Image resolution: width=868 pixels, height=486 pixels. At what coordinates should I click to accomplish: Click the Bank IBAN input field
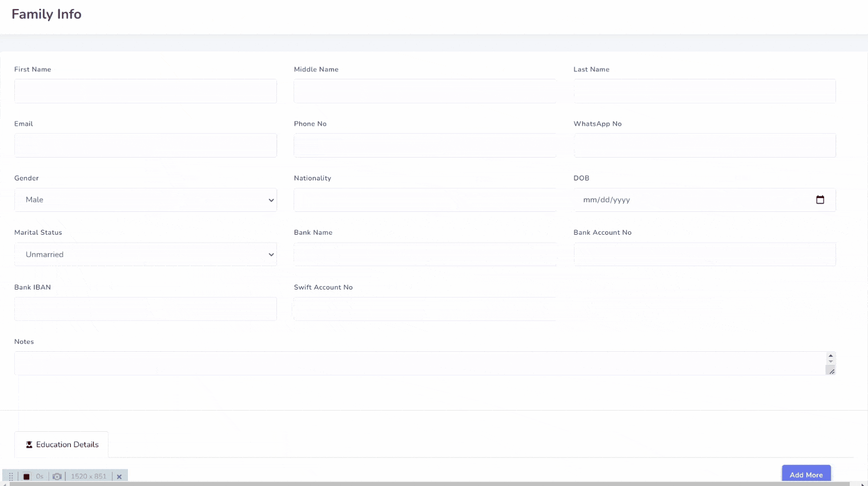[146, 309]
